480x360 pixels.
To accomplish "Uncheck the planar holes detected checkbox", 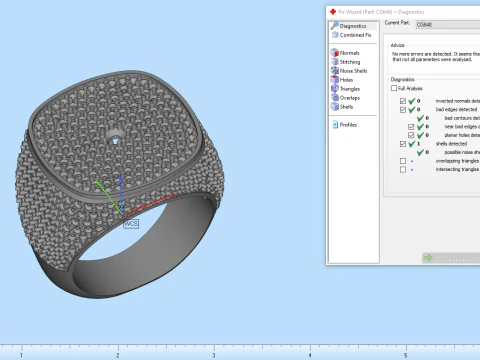I will click(x=411, y=135).
